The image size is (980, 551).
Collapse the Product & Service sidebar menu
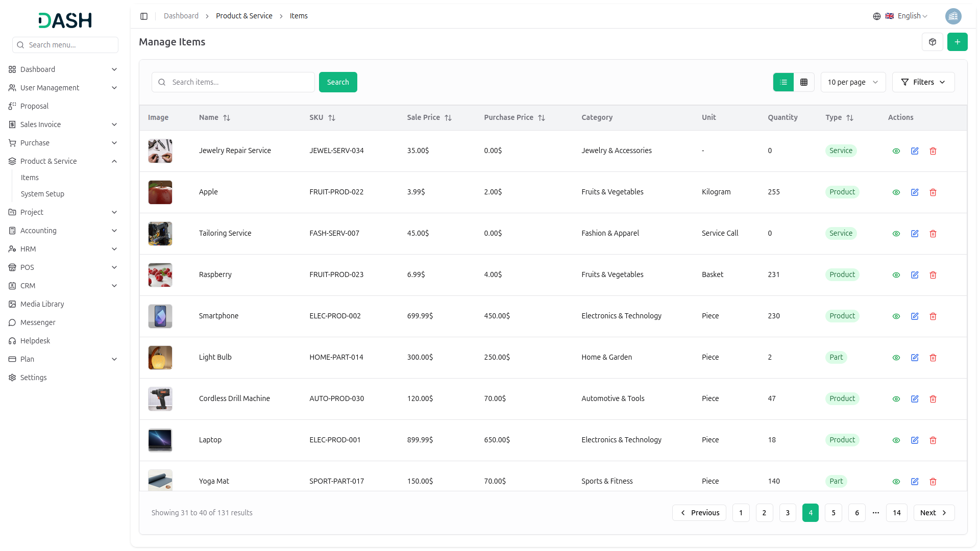pyautogui.click(x=63, y=161)
